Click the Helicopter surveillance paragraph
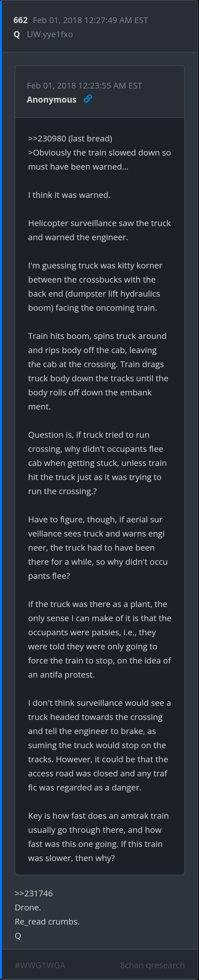Viewport: 199px width, 980px height. pyautogui.click(x=99, y=230)
